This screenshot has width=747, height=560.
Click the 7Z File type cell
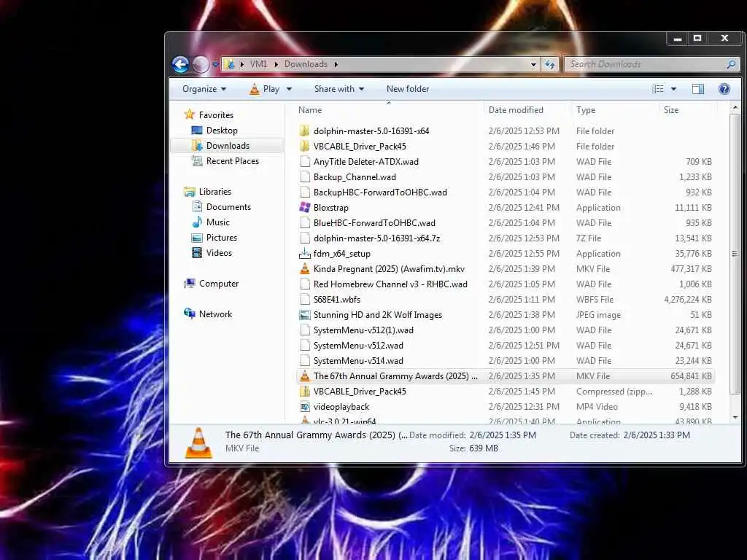coord(589,238)
